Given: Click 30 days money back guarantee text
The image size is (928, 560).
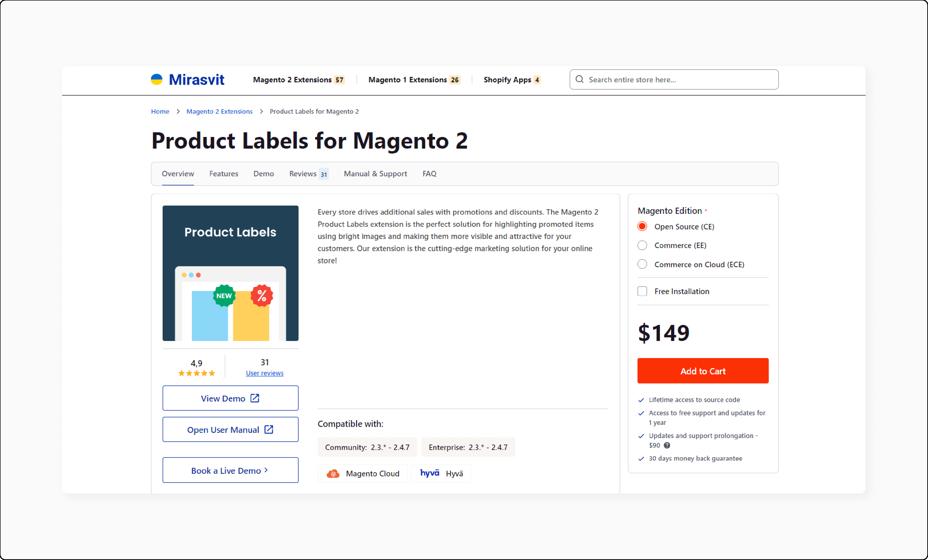Looking at the screenshot, I should coord(695,458).
